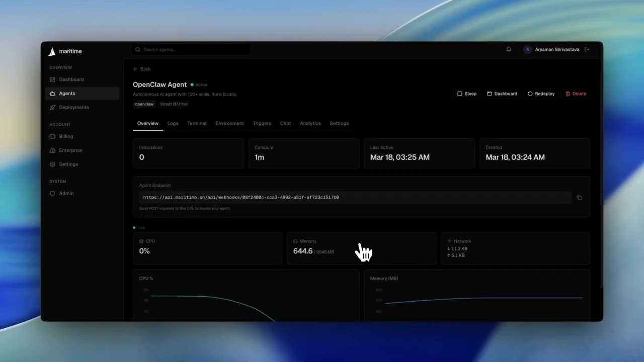Click the Sleep square icon
Screen dimensions: 644x362
[459, 94]
